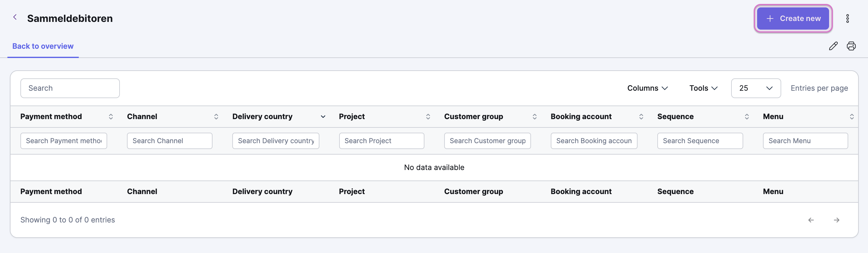This screenshot has height=253, width=868.
Task: Click 'Showing 0 to 0 of 0 entries' text
Action: [x=67, y=220]
